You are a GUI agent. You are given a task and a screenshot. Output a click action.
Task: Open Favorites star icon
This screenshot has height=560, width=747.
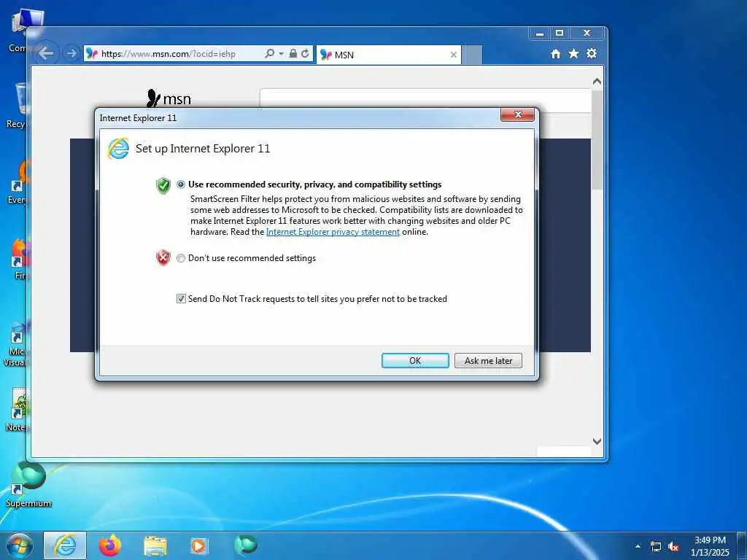click(x=573, y=54)
